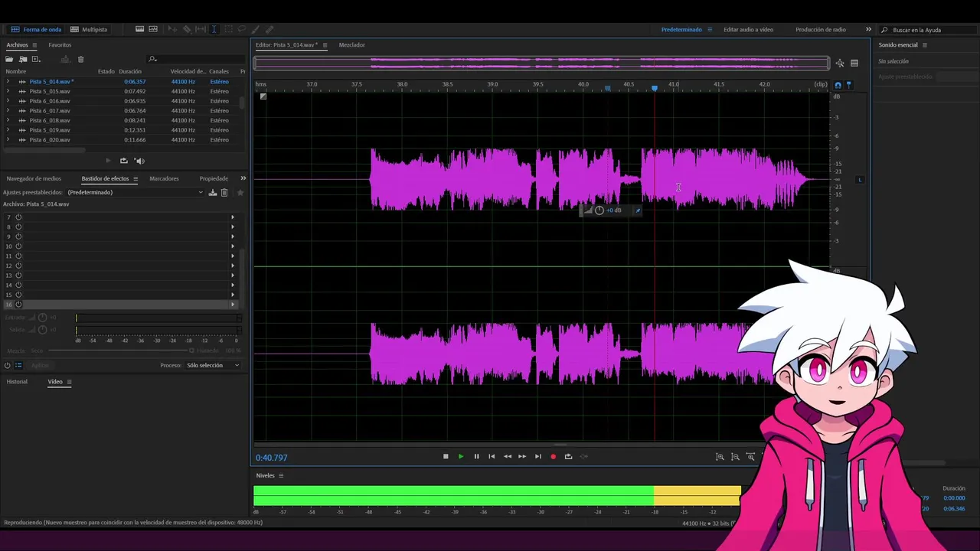Viewport: 980px width, 551px height.
Task: Open Mezclador tab
Action: tap(352, 45)
